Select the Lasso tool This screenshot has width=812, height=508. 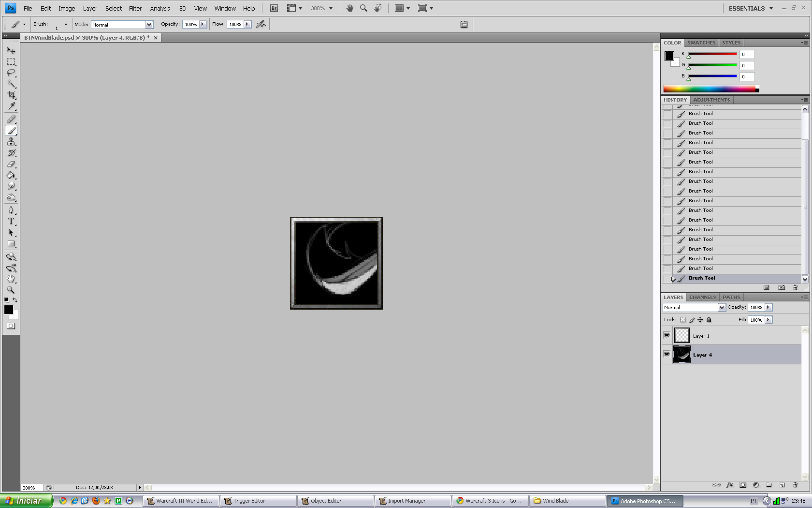11,73
